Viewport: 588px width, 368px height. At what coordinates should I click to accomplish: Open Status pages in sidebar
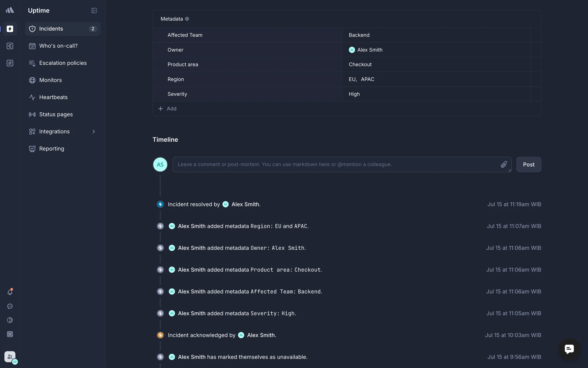point(56,114)
